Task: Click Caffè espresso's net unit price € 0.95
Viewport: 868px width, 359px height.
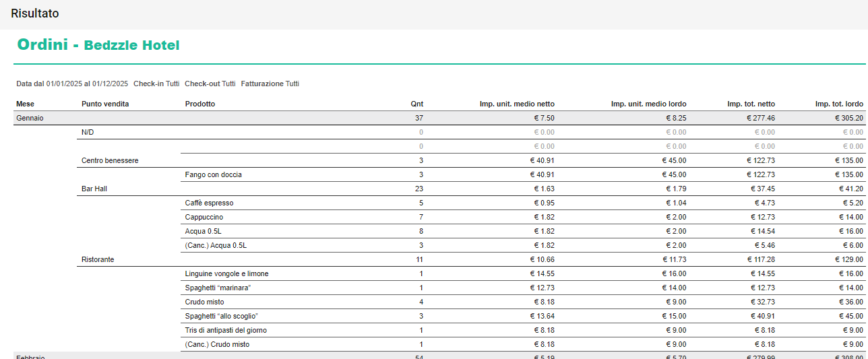Action: (544, 203)
